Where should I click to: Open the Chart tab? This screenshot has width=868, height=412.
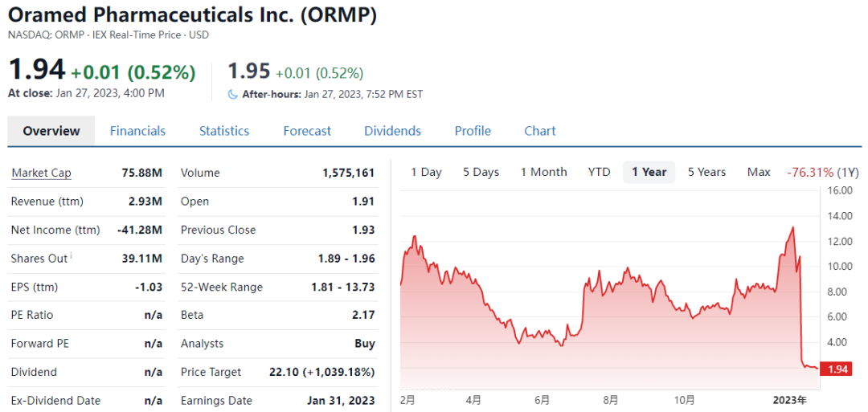540,131
